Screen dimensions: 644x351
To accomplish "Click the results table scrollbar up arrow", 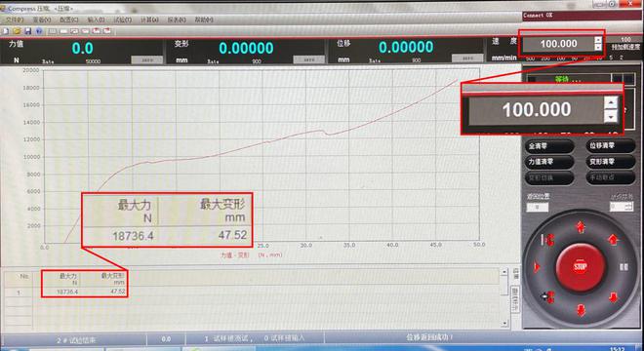I will click(x=504, y=272).
